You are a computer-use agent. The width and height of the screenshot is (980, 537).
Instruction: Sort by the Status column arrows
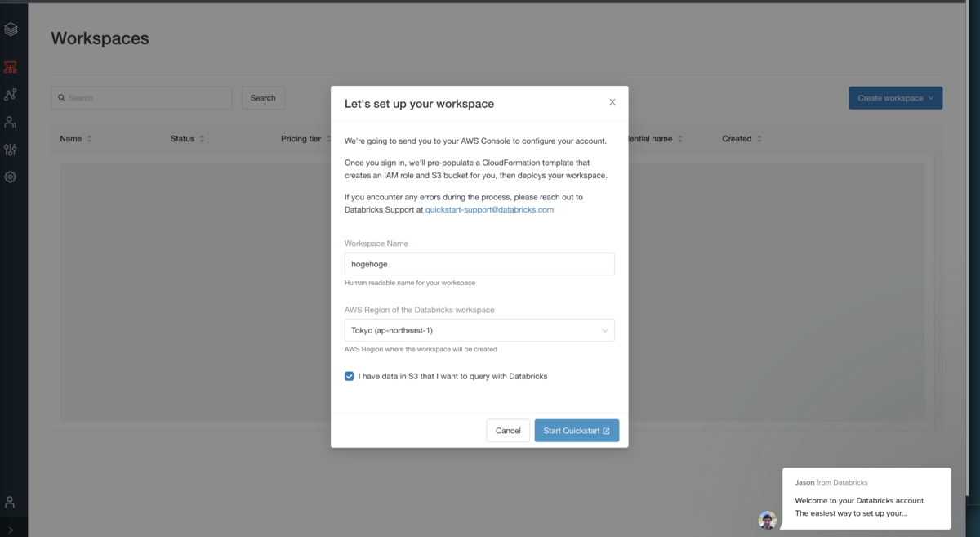pos(202,139)
